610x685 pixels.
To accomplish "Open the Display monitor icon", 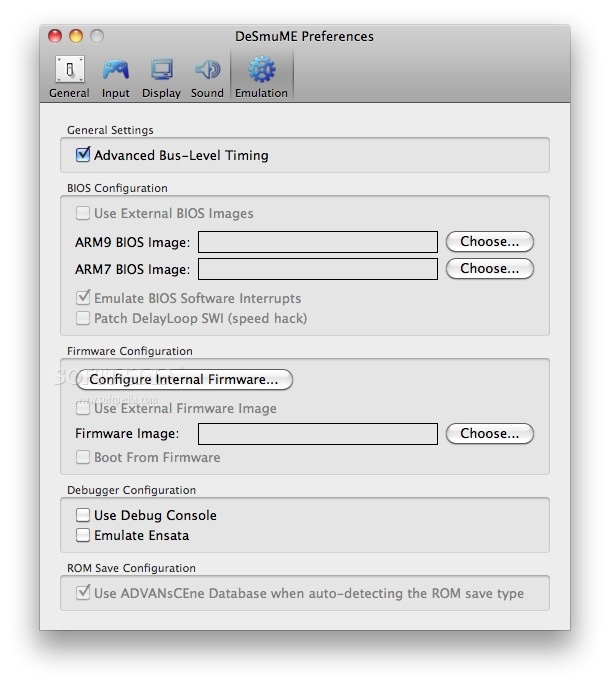I will coord(162,69).
